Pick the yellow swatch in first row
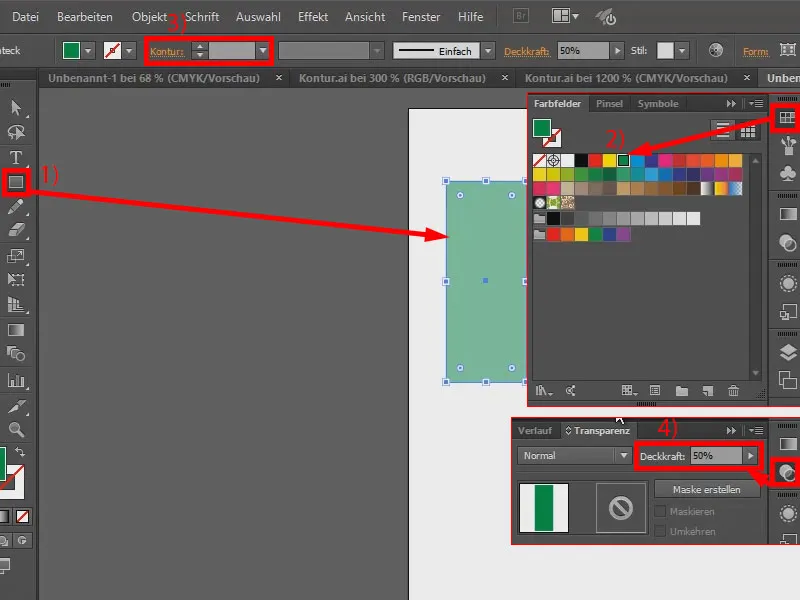Viewport: 800px width, 600px height. tap(609, 160)
